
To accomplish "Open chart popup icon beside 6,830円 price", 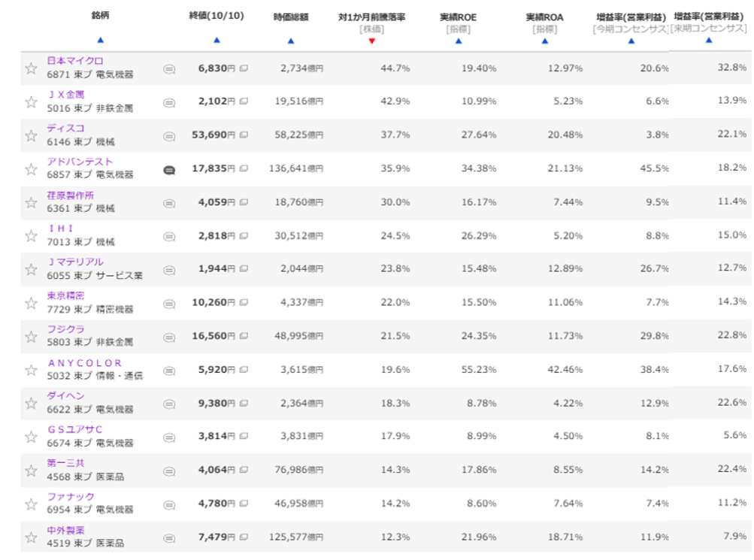I will (244, 68).
